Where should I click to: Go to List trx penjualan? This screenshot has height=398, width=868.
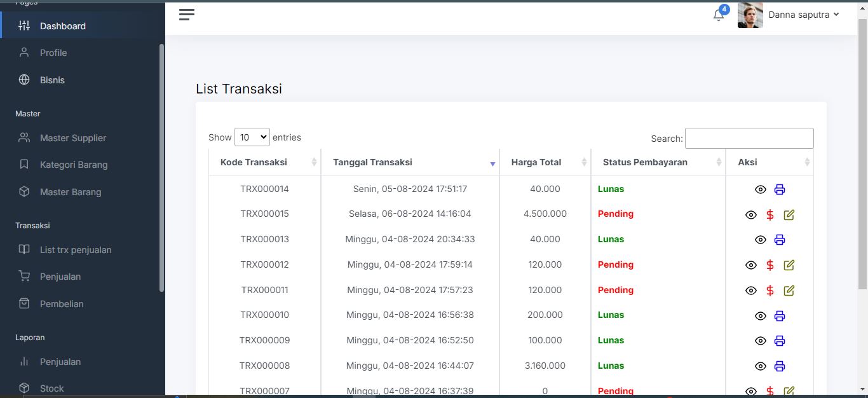(x=75, y=250)
